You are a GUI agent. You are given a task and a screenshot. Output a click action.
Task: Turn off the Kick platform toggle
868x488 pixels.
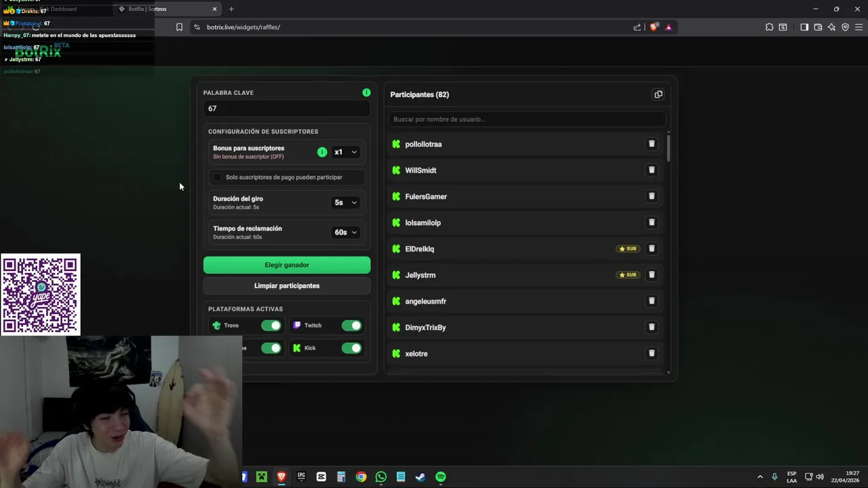351,348
